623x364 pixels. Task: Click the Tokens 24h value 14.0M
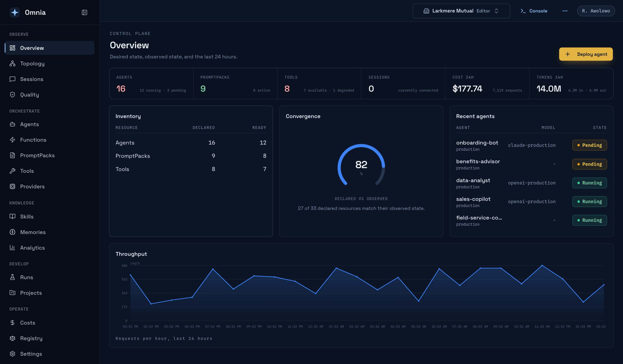549,89
